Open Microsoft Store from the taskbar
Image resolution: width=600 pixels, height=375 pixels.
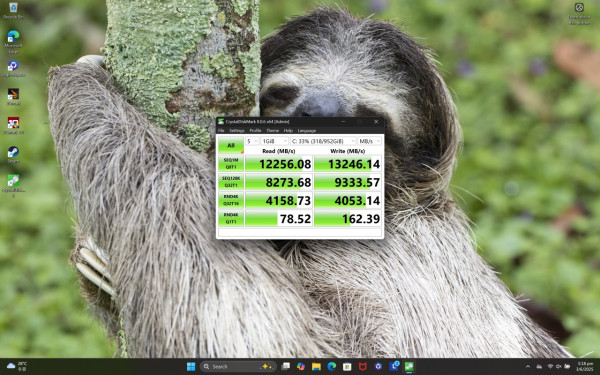pos(347,367)
